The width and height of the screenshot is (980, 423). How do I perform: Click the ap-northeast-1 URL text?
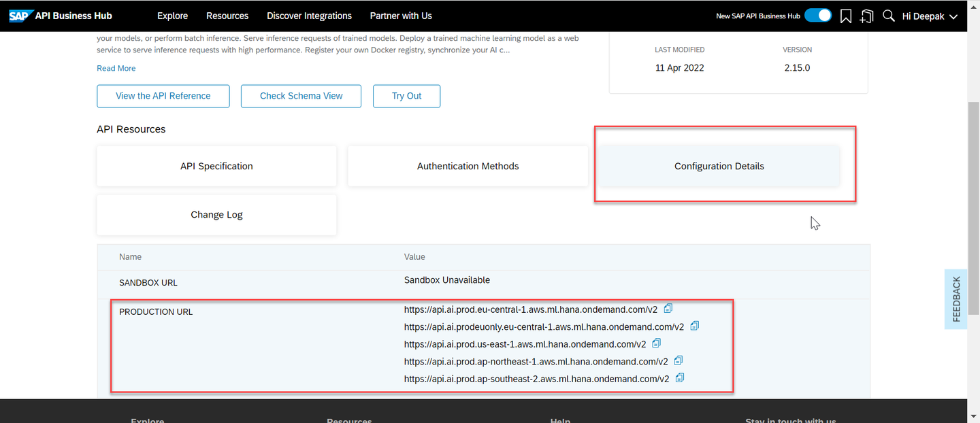point(536,362)
